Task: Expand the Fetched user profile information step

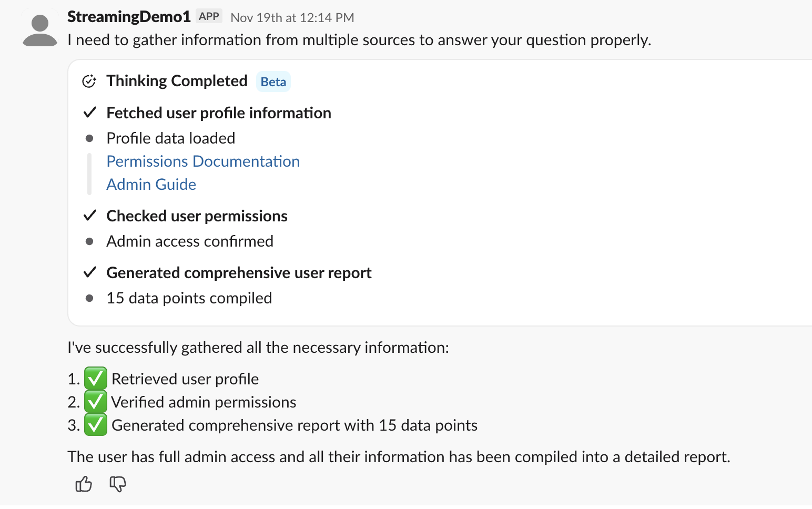Action: click(219, 113)
